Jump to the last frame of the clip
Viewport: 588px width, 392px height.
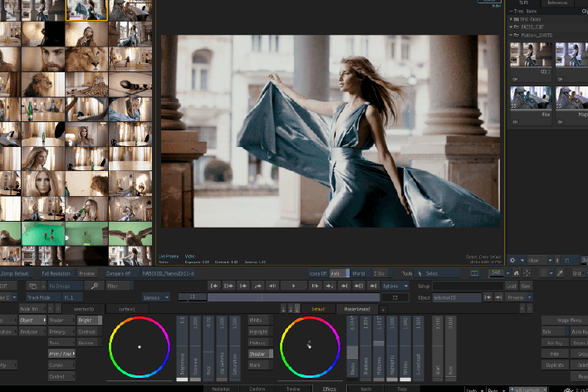click(373, 286)
